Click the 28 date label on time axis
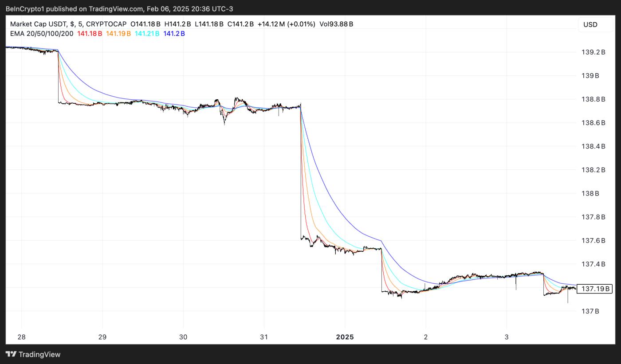This screenshot has height=364, width=621. point(21,337)
